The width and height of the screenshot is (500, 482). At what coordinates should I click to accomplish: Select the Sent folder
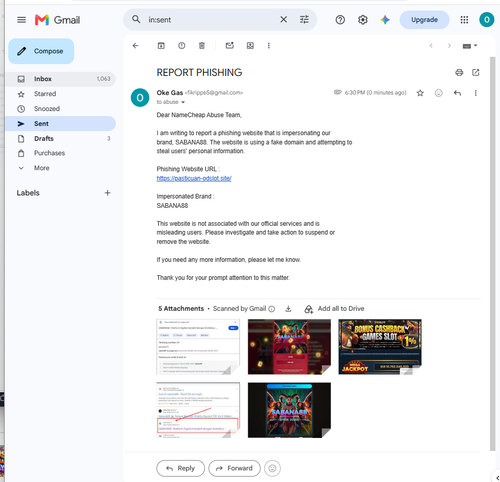[x=61, y=124]
